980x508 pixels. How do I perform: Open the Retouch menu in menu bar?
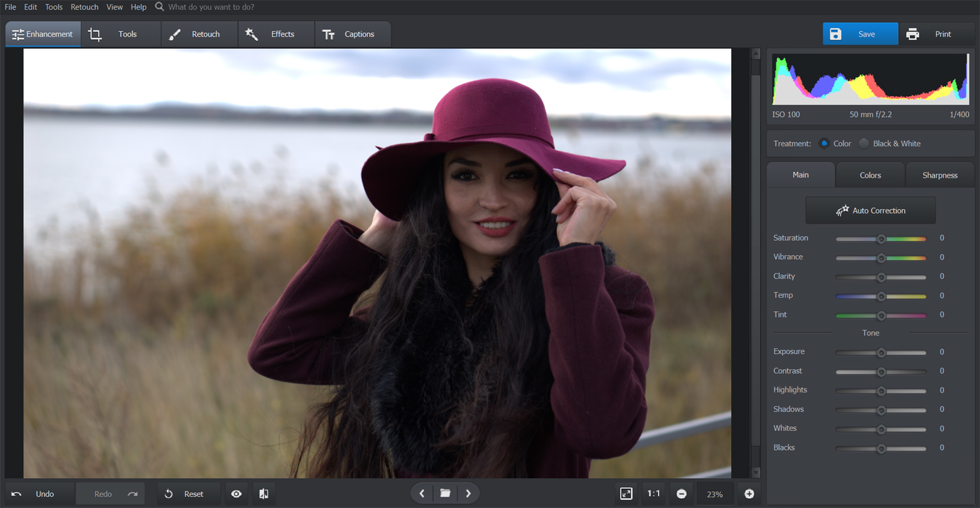84,7
